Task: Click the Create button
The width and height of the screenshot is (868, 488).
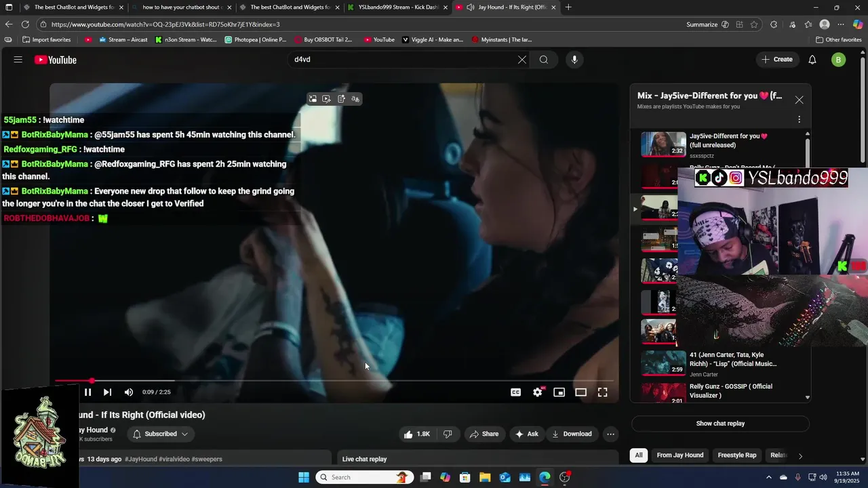Action: [x=777, y=60]
